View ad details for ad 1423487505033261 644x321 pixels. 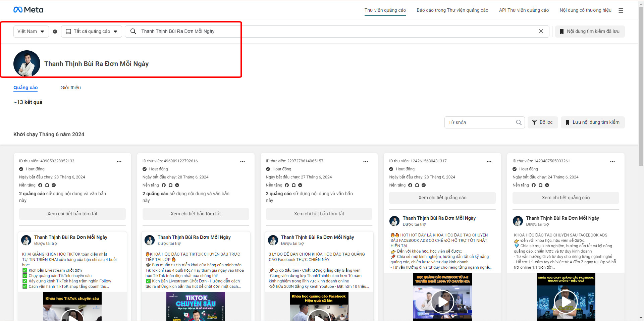[566, 198]
